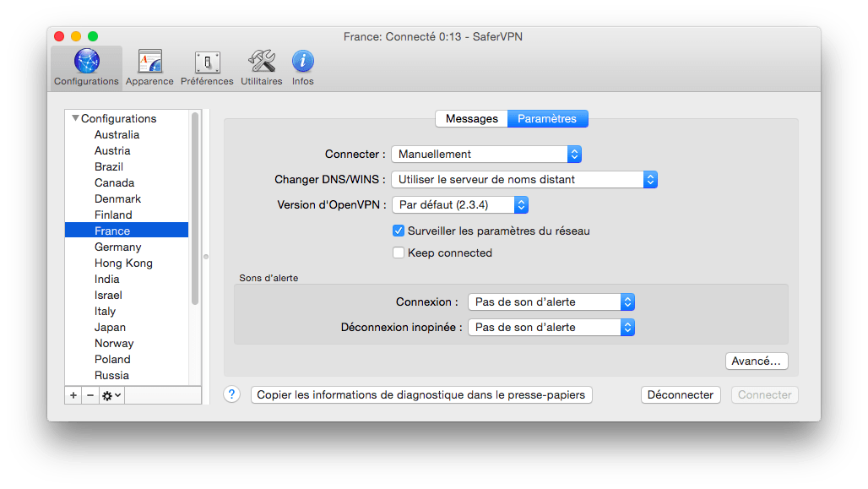Toggle Surveiller les paramètres du réseau checkbox
Viewport: 868px width, 489px height.
(398, 231)
